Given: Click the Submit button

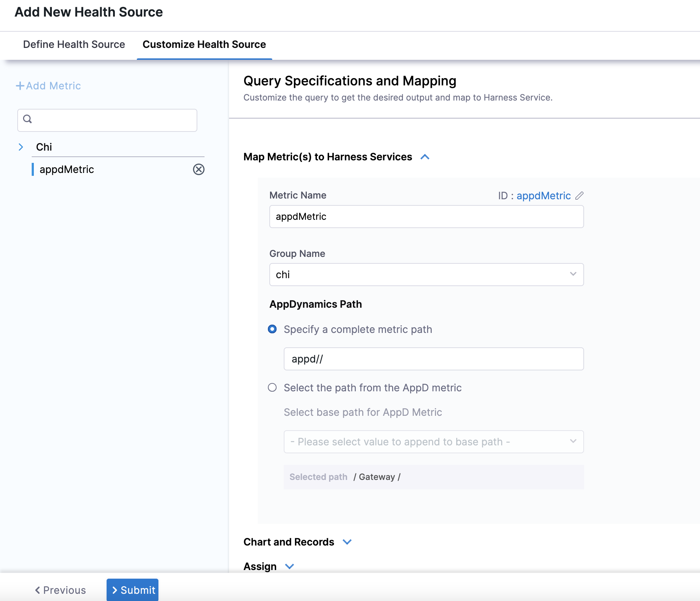Looking at the screenshot, I should pos(133,590).
